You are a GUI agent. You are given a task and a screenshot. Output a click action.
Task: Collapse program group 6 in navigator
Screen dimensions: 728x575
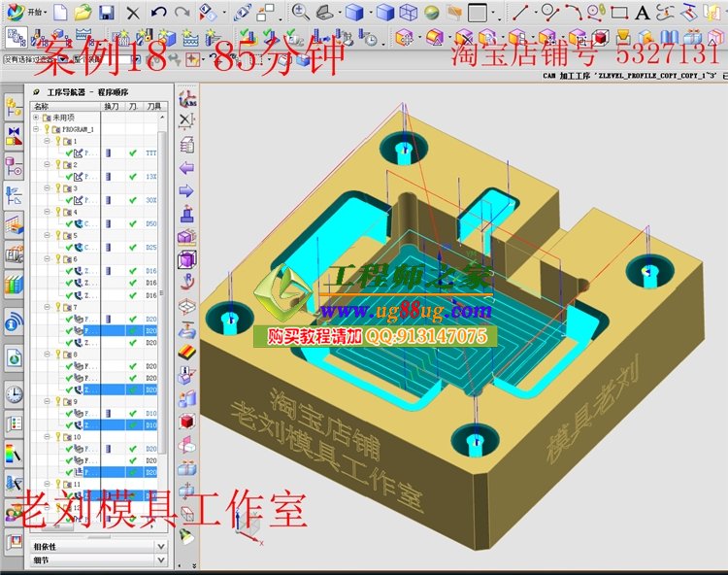click(x=47, y=259)
